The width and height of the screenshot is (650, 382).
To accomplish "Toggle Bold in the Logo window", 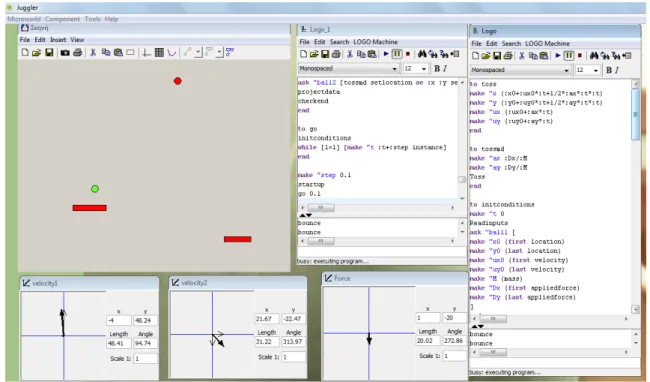I will 609,70.
